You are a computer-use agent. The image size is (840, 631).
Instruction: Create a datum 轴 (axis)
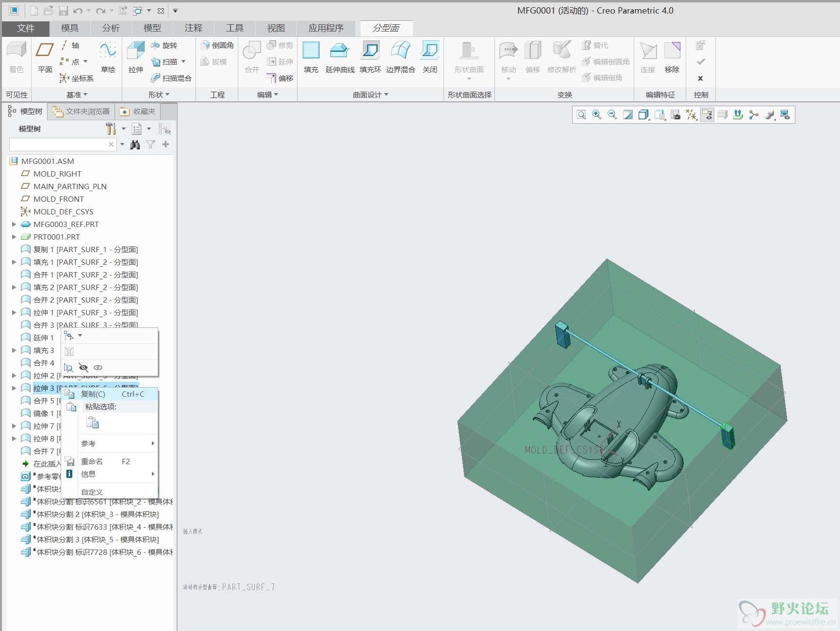click(70, 45)
